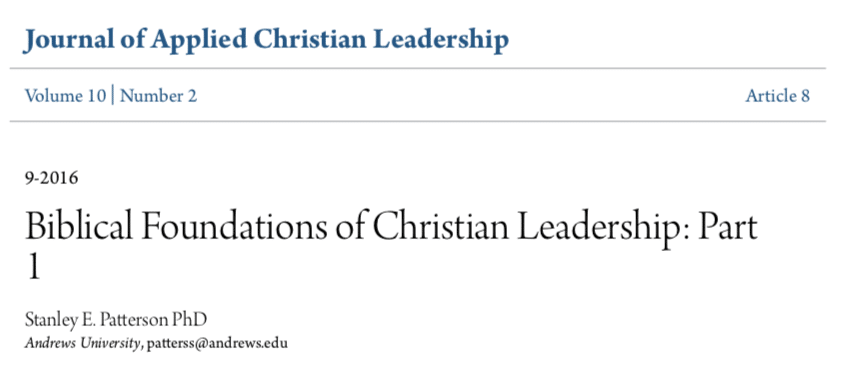Open the patterss@andrews.edu email address

[x=217, y=344]
